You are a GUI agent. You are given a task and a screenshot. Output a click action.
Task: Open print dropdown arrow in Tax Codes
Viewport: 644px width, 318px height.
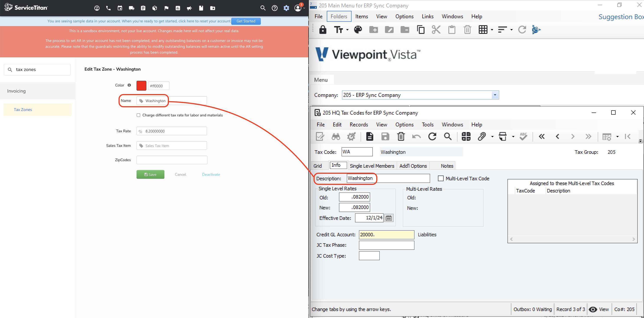513,137
